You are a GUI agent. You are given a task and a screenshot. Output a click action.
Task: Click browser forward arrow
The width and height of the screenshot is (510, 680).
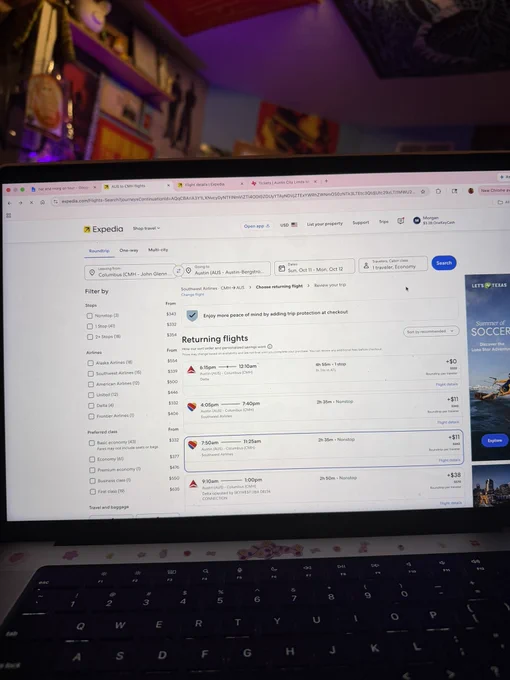pyautogui.click(x=20, y=203)
